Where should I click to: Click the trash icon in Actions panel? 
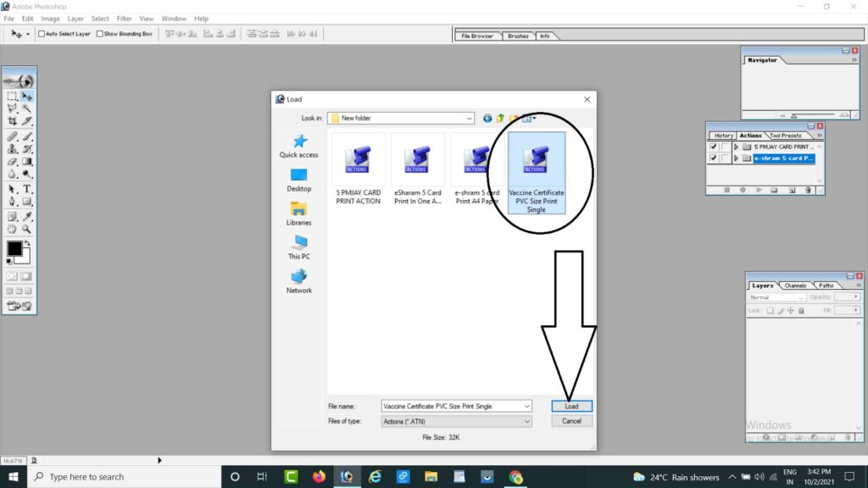pyautogui.click(x=808, y=191)
